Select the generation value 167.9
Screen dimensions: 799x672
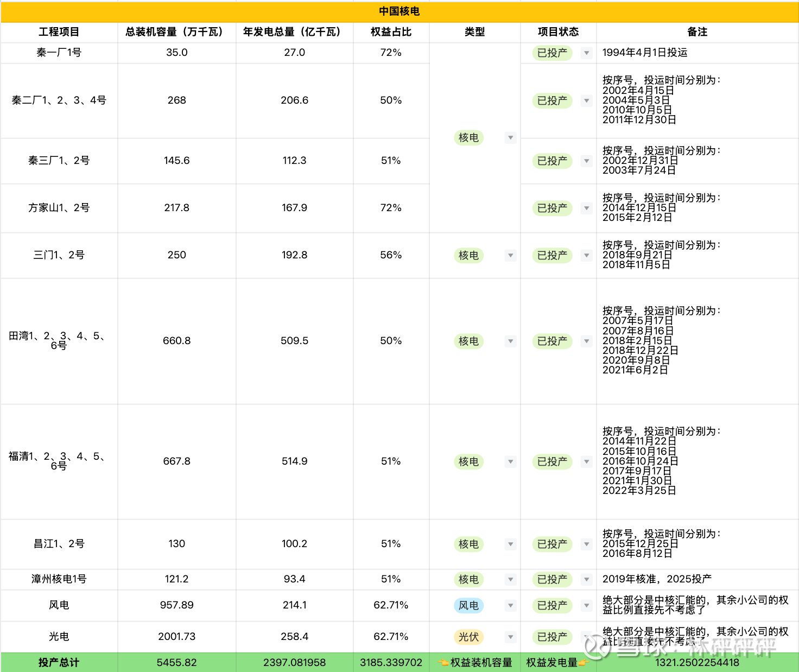pos(295,208)
